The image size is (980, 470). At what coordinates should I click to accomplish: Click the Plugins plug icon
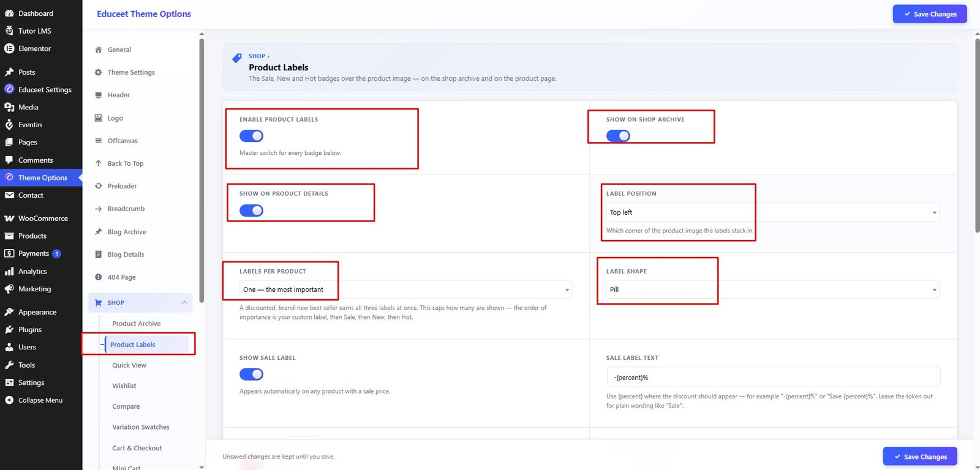pyautogui.click(x=9, y=330)
